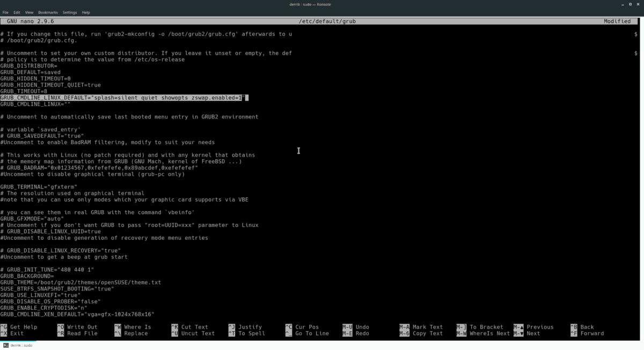Click the 'GNU nano 2.9.6' title text
This screenshot has width=644, height=350.
tap(31, 21)
